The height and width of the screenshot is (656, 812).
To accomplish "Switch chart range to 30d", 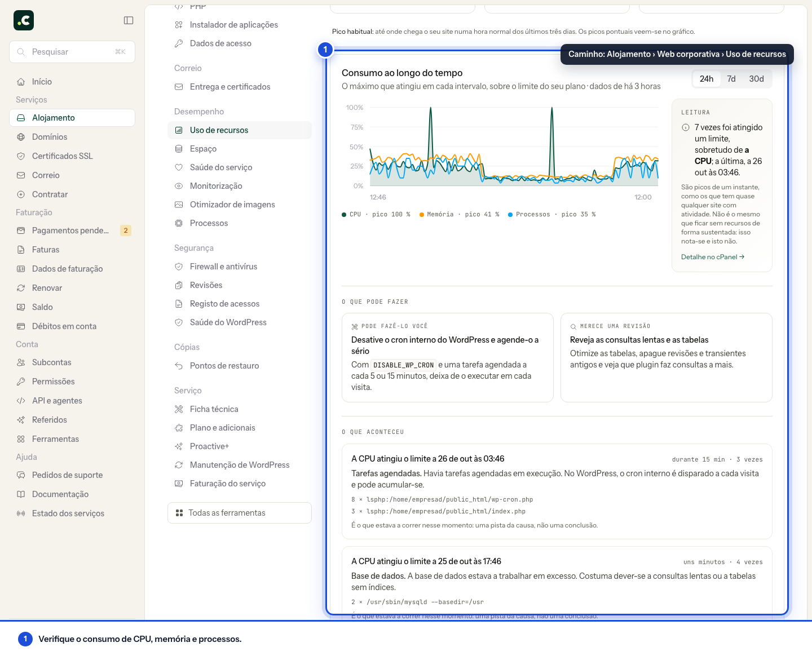I will point(756,79).
